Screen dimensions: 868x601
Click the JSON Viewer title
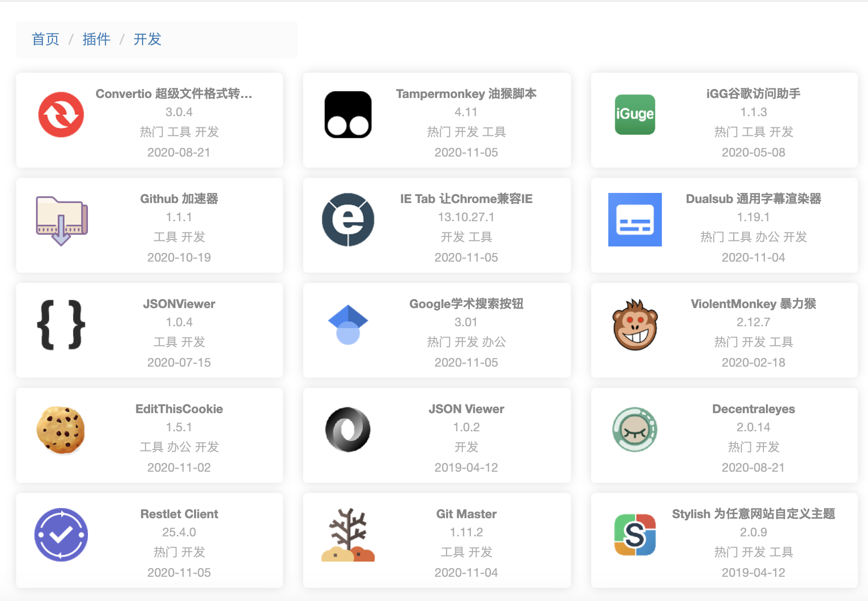[466, 409]
